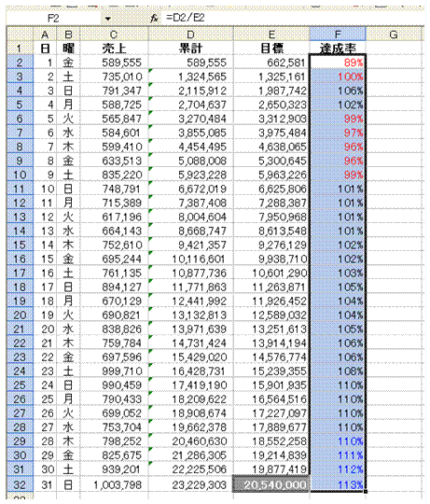Click cumulative cell 5,088,008

tap(191, 161)
